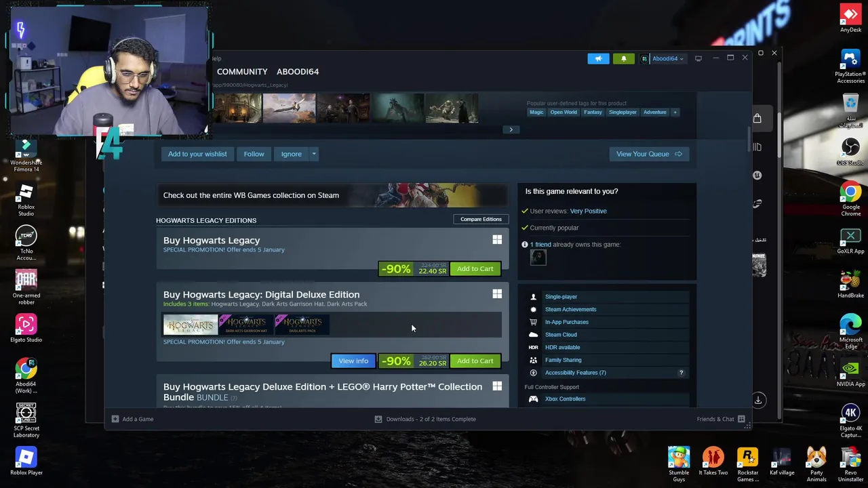Click Add to your wishlist
The image size is (868, 488).
(197, 154)
